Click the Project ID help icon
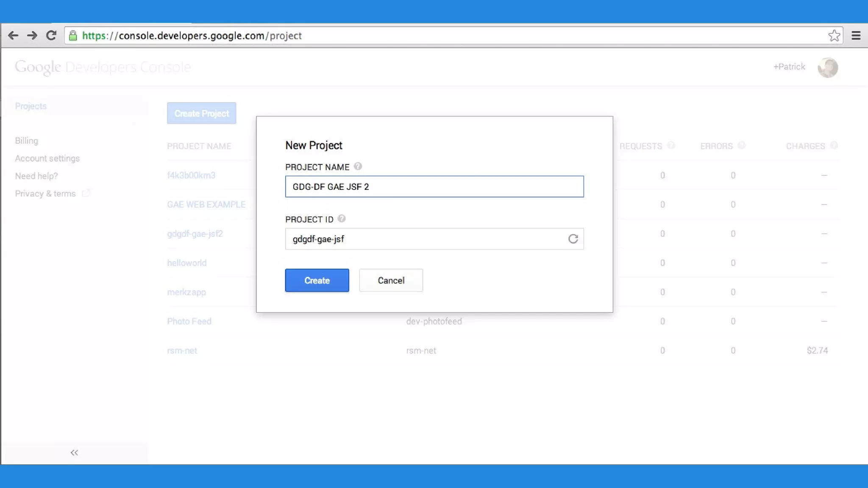 coord(342,219)
